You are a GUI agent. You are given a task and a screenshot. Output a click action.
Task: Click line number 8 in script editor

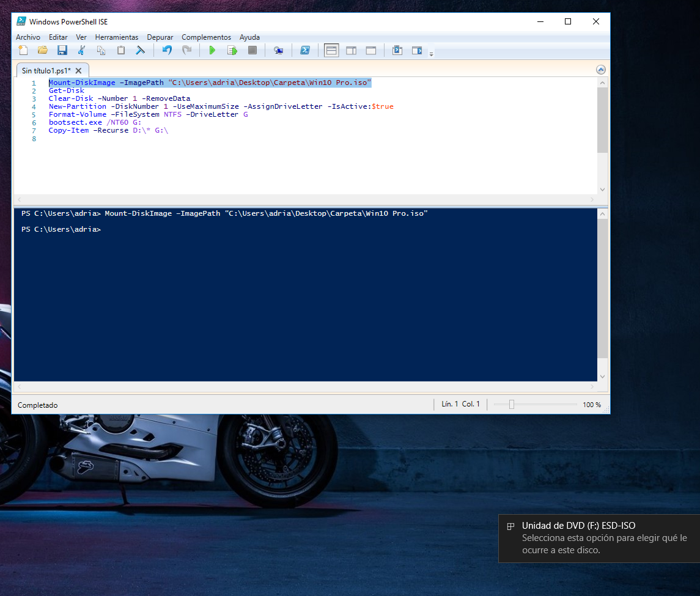tap(34, 139)
